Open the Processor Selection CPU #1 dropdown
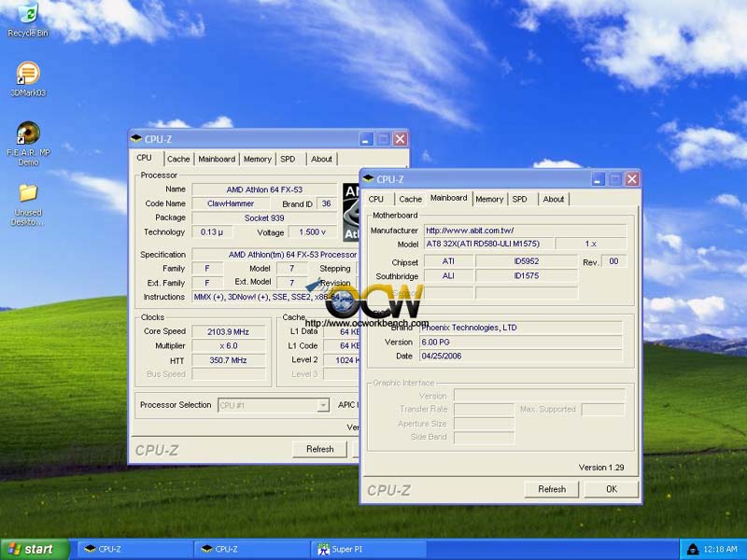The height and width of the screenshot is (560, 747). (273, 405)
